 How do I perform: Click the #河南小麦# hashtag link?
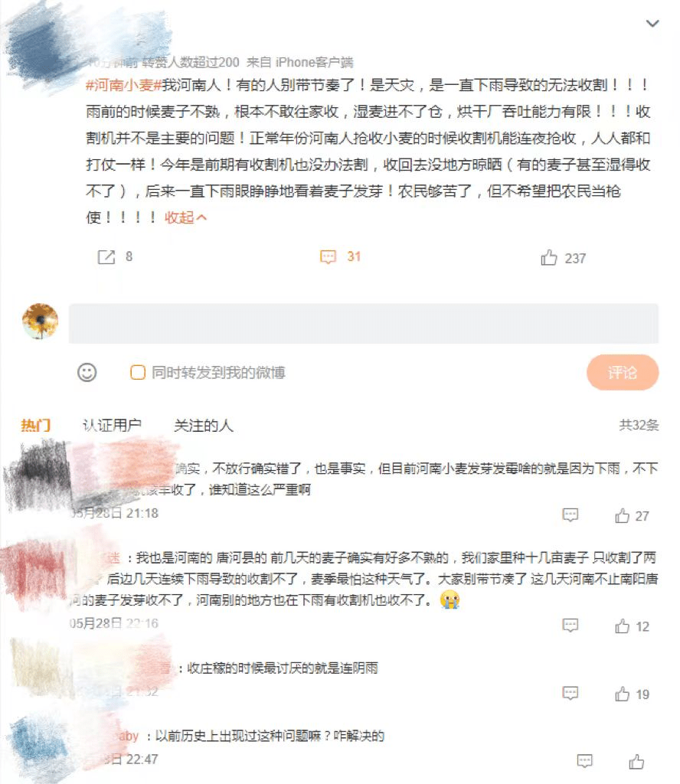(123, 85)
